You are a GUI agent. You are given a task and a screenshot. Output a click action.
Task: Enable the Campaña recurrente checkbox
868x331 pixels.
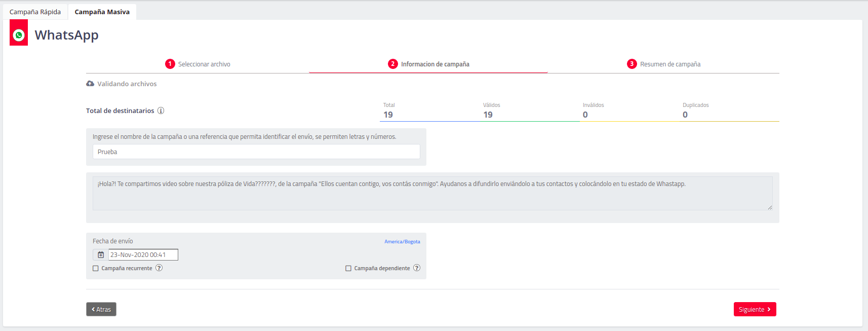point(96,268)
